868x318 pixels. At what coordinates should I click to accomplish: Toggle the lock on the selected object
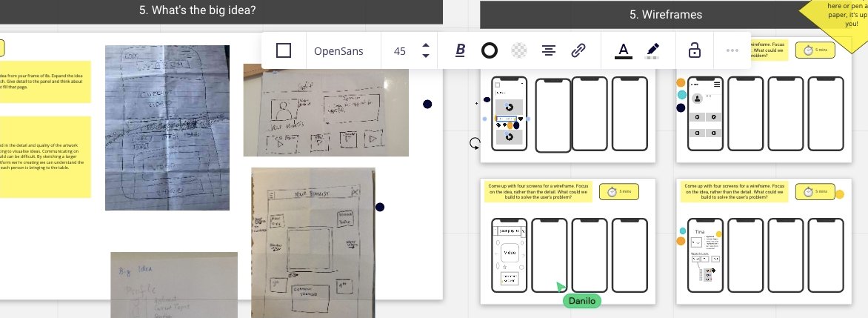(x=694, y=51)
